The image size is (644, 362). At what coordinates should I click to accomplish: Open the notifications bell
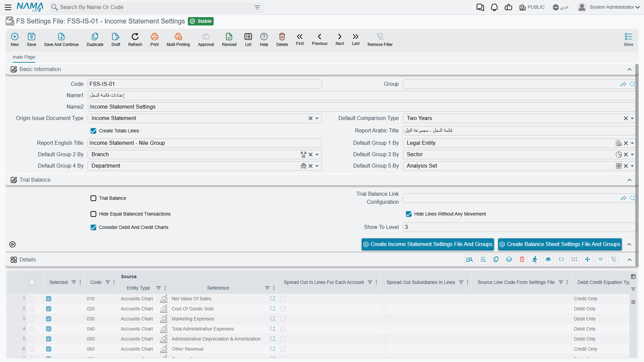tap(494, 7)
